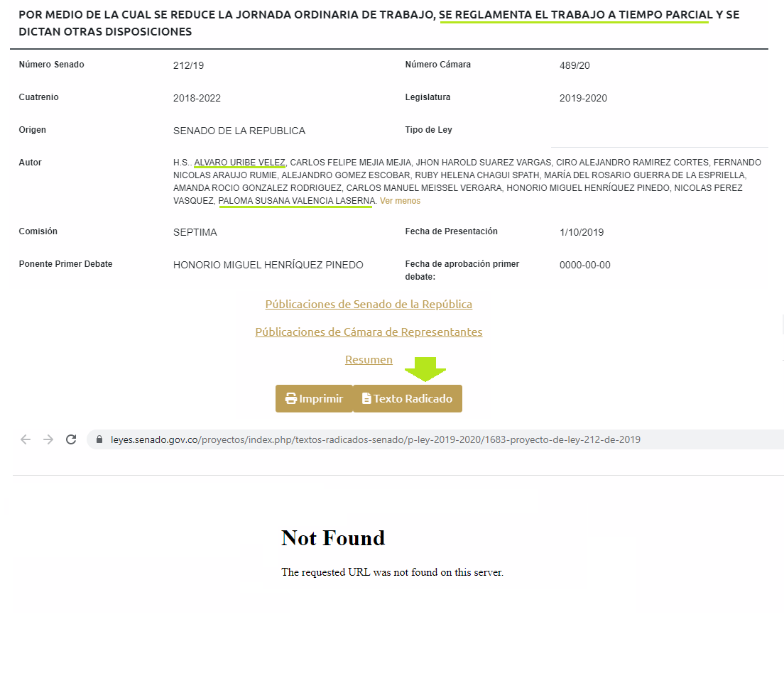784x695 pixels.
Task: Click Cuatrenio value 2018-2022
Action: click(x=197, y=98)
